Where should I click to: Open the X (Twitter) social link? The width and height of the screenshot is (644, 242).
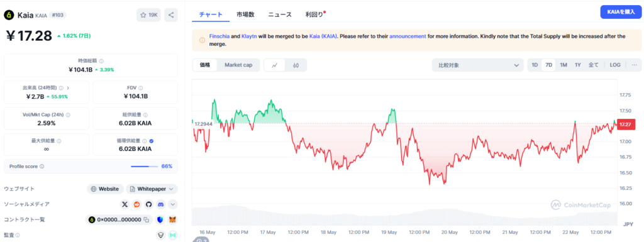point(125,204)
